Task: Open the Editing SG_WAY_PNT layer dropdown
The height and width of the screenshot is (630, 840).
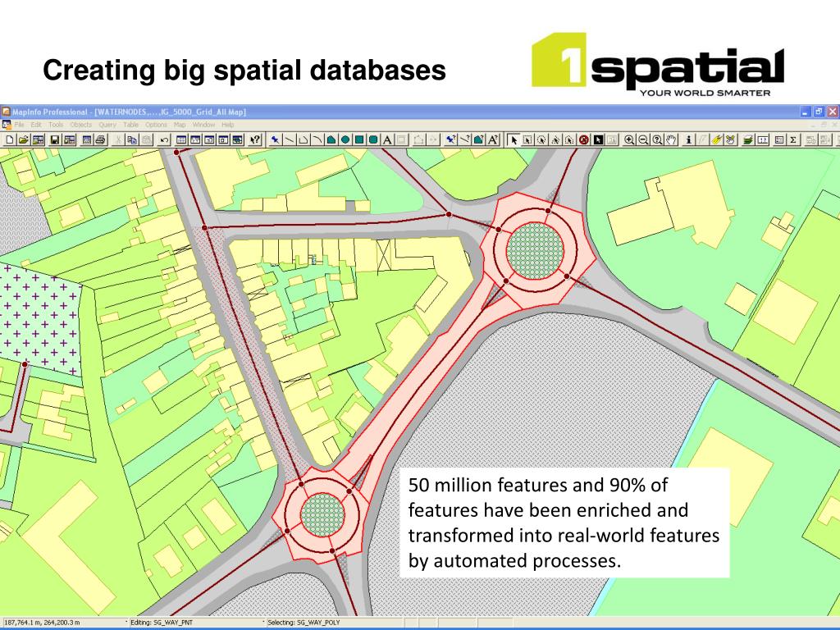Action: click(x=126, y=623)
